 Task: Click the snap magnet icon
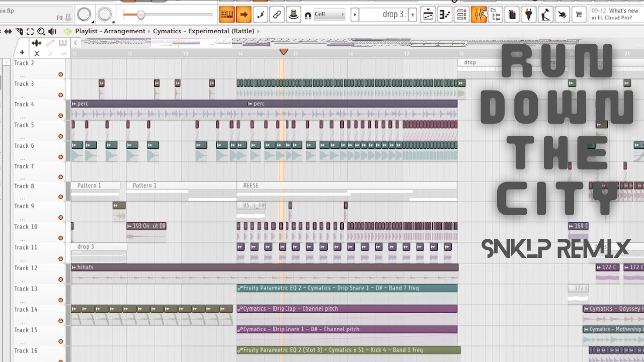[307, 16]
